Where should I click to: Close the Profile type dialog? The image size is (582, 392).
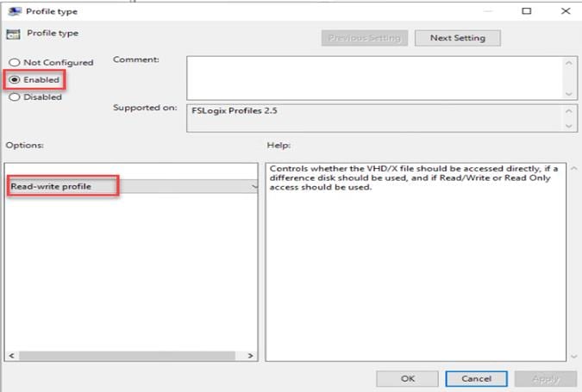click(x=566, y=10)
